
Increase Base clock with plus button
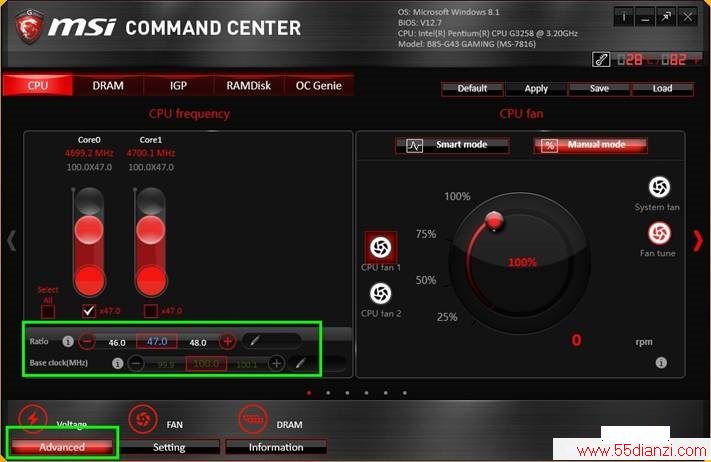tap(276, 363)
